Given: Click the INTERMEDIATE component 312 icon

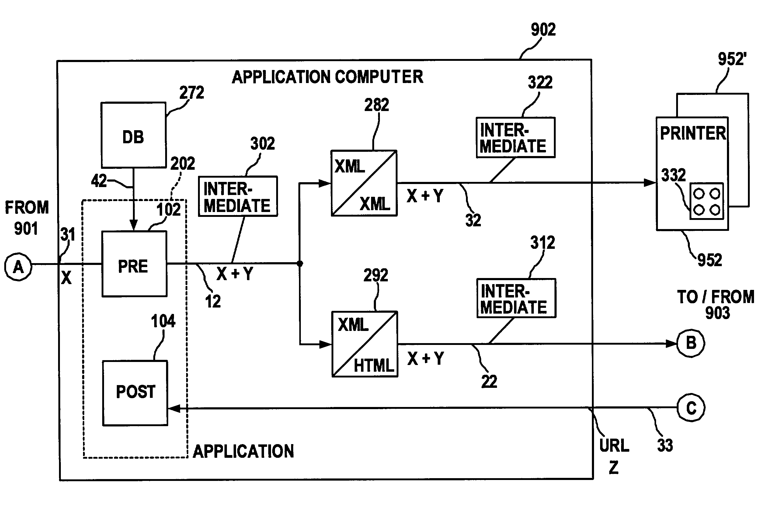Looking at the screenshot, I should point(516,301).
